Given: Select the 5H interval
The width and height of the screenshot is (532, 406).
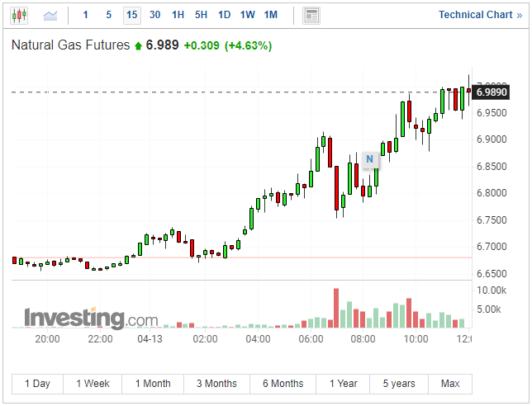Looking at the screenshot, I should (x=201, y=15).
